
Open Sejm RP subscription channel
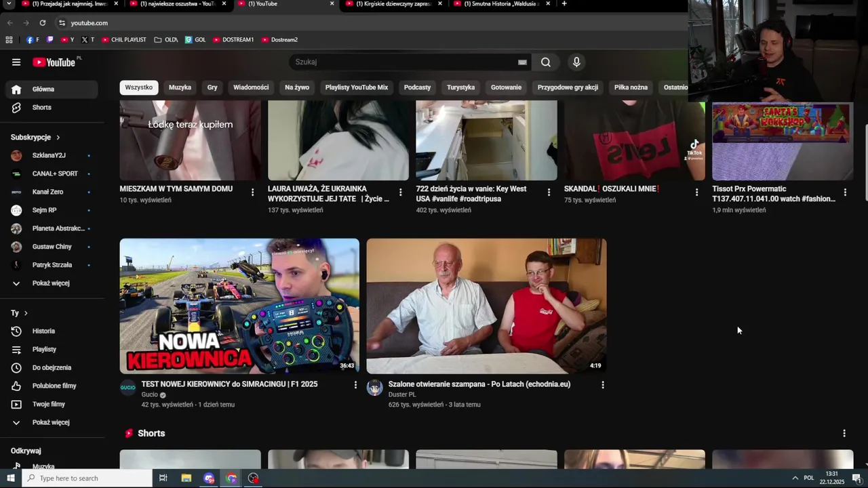[x=52, y=211]
